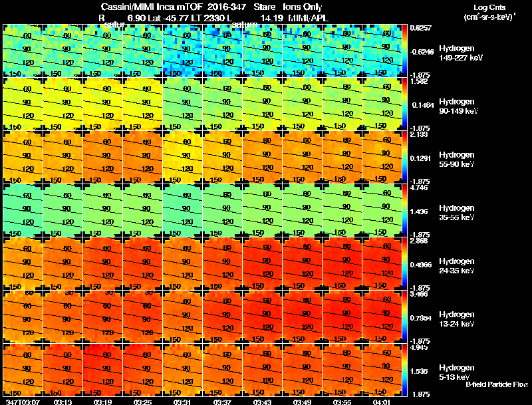Select the 24-35 keV panel at 03:25
This screenshot has height=405, width=532.
pos(143,264)
